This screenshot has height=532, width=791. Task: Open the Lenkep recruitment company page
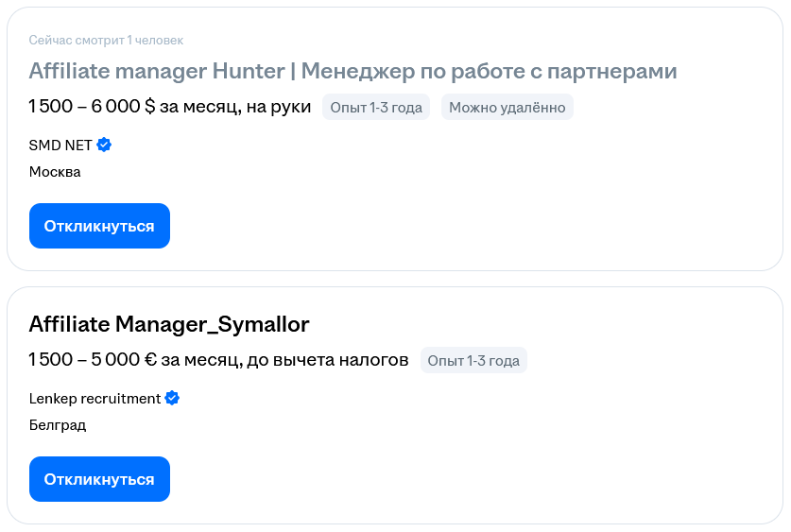tap(95, 399)
